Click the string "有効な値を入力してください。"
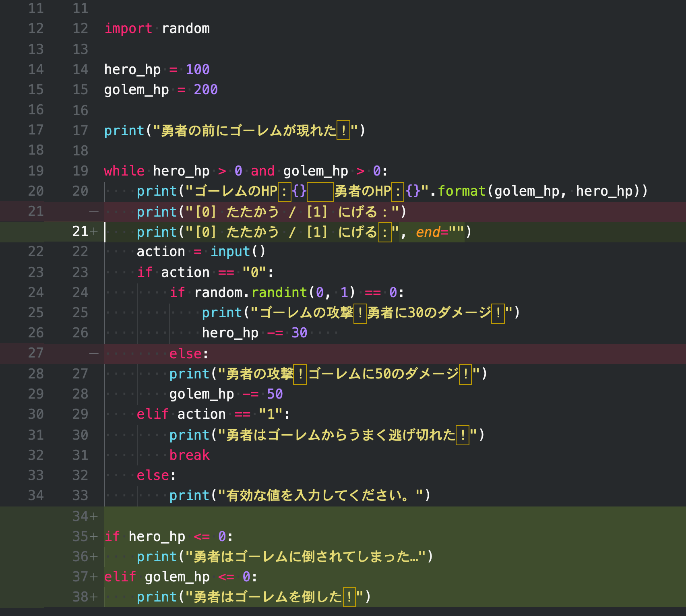Screen dimensions: 686x616 (320, 495)
